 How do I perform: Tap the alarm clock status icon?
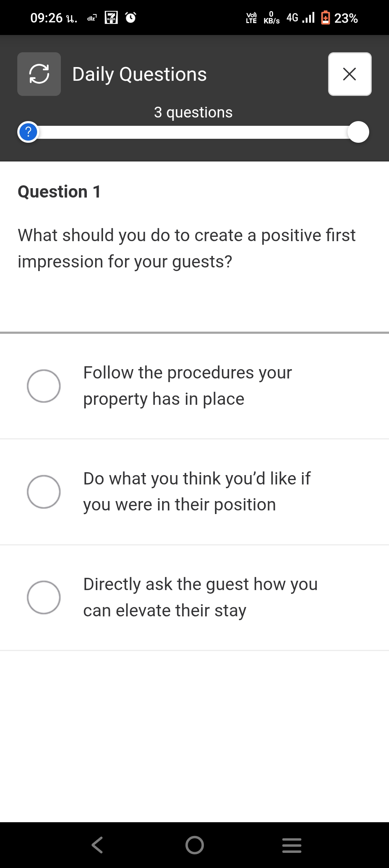pyautogui.click(x=130, y=17)
